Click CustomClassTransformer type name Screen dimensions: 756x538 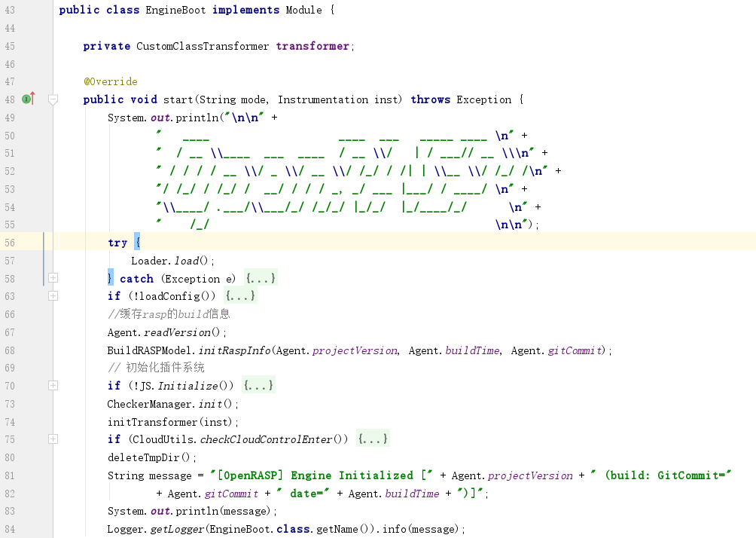(x=202, y=46)
